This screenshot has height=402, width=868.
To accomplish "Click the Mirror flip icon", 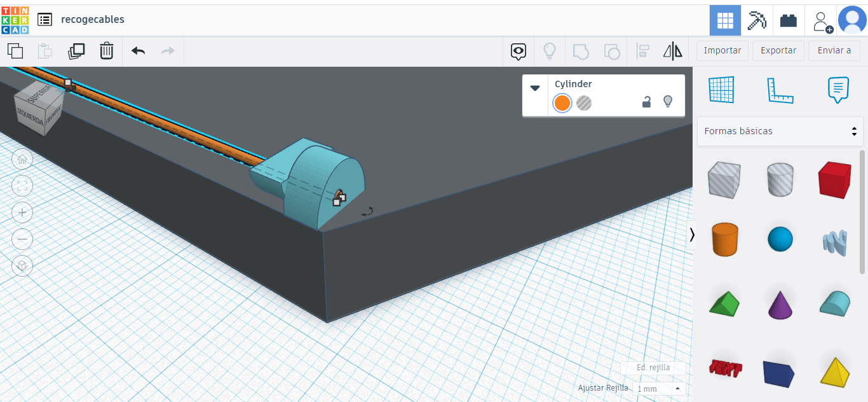I will tap(672, 51).
